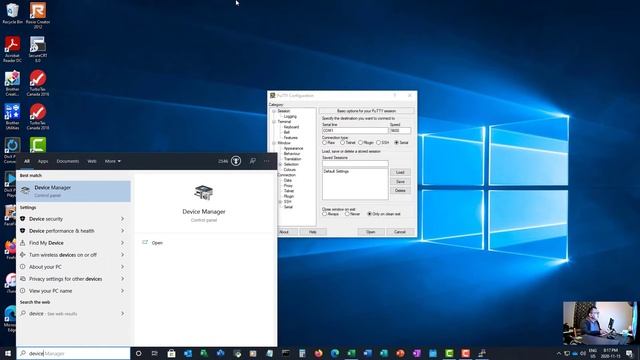Expand SSH node in PuTTY category tree
The height and width of the screenshot is (360, 640).
[x=280, y=202]
